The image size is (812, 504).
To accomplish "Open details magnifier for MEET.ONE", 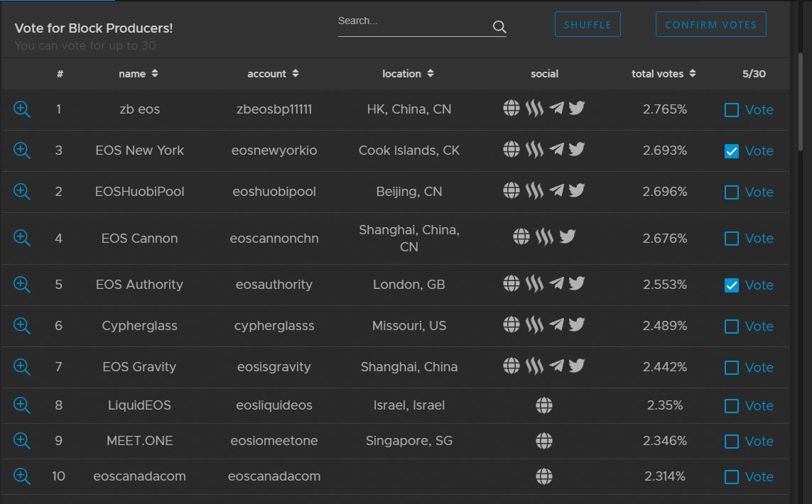I will coord(22,441).
